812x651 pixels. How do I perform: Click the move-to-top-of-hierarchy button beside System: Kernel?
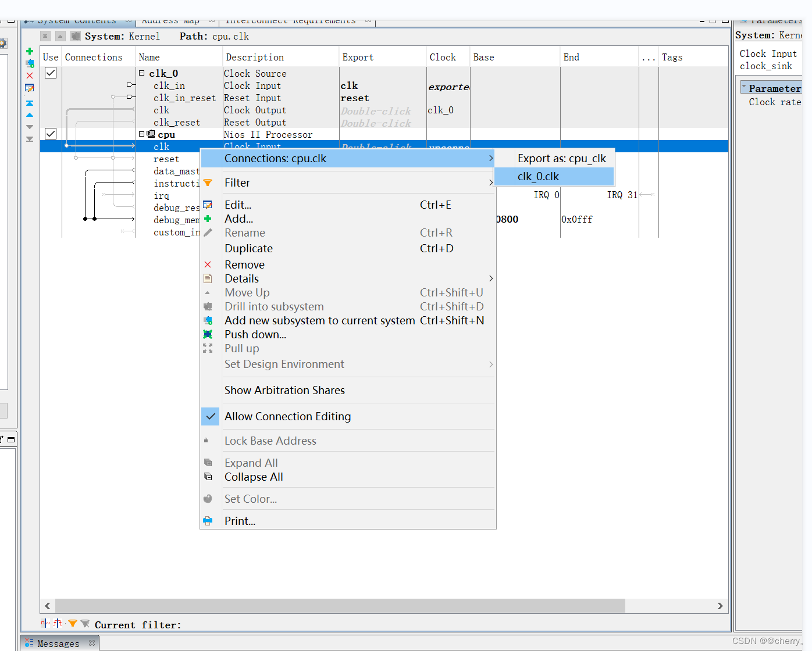click(x=45, y=36)
